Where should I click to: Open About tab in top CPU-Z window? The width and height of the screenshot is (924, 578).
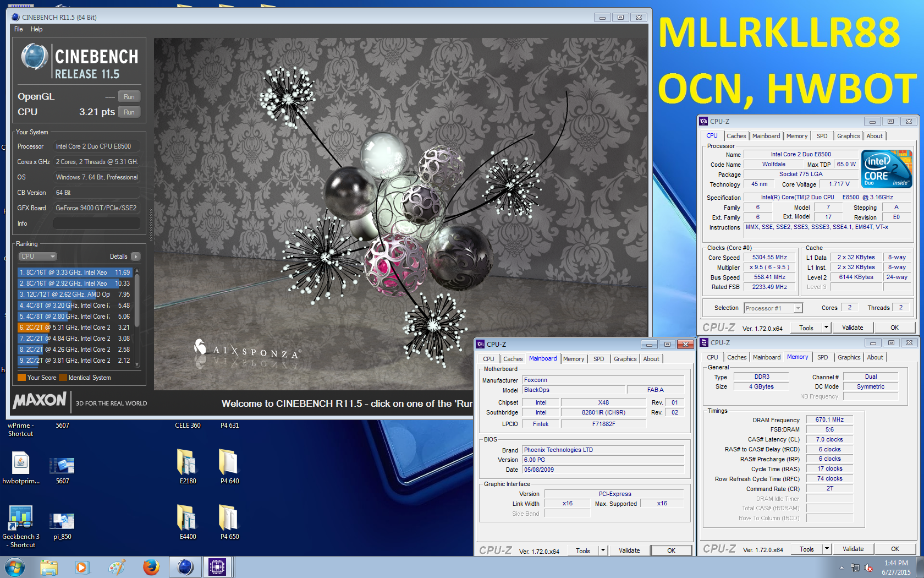(x=875, y=136)
